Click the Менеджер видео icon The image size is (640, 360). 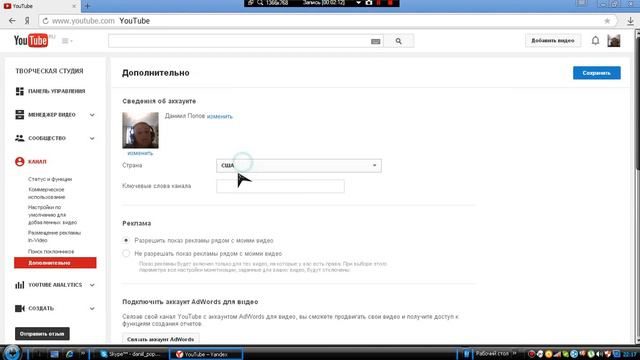tap(20, 115)
